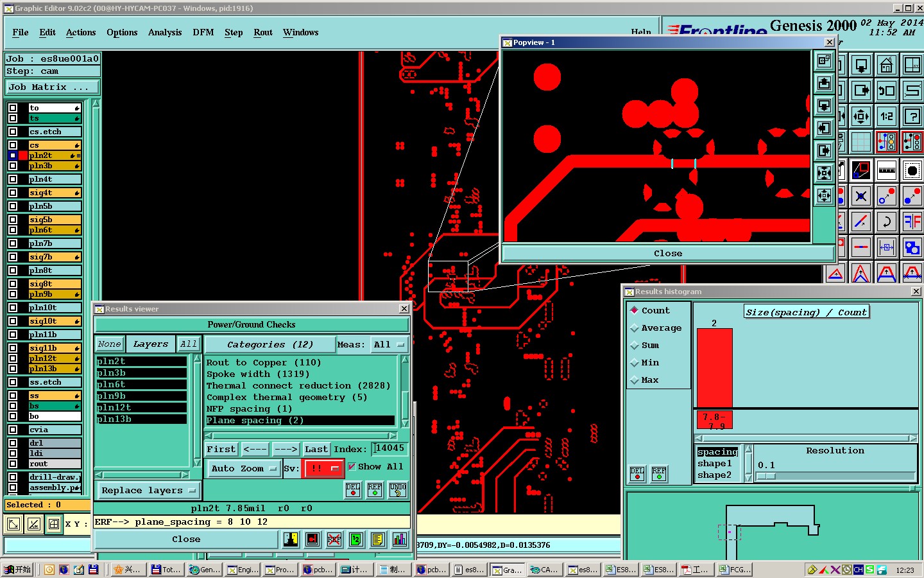This screenshot has width=924, height=578.
Task: Click the DEL icon in Results histogram
Action: [x=637, y=474]
